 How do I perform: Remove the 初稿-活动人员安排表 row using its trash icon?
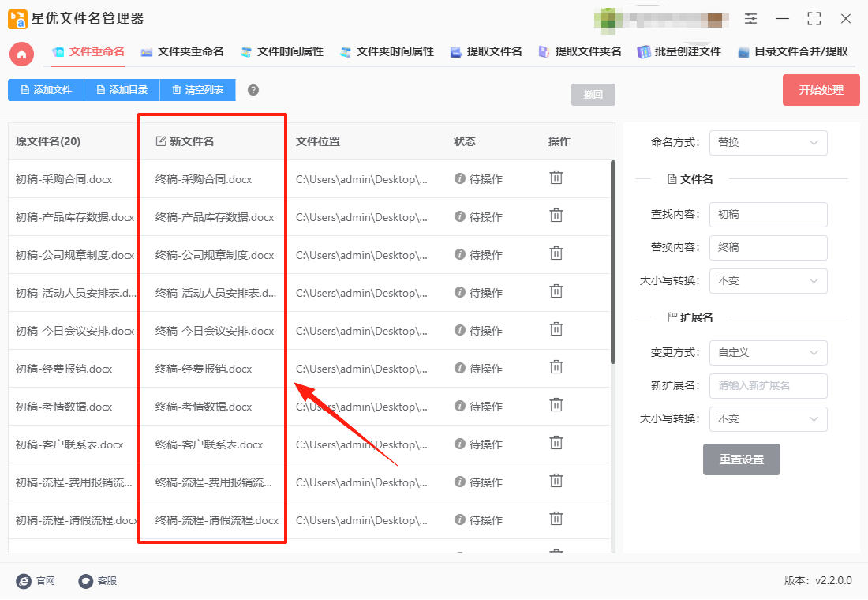(x=556, y=291)
